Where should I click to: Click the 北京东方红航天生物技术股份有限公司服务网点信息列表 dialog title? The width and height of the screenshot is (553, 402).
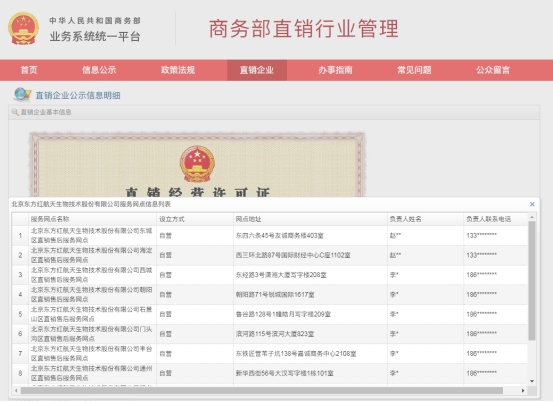tap(91, 204)
